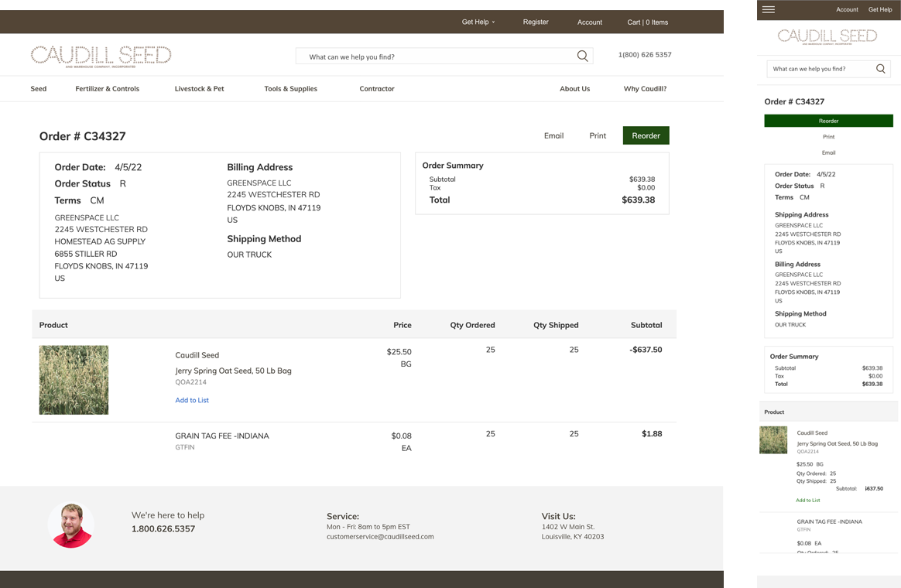901x588 pixels.
Task: Go to the About Us page
Action: (574, 88)
